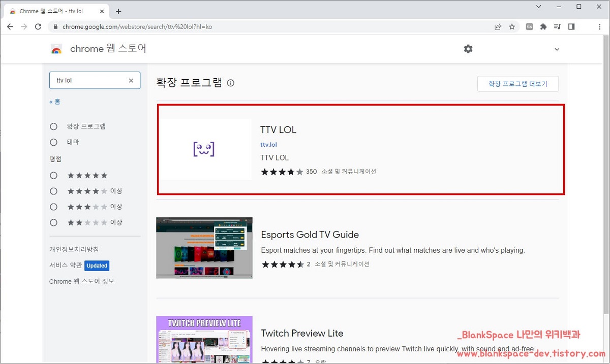This screenshot has height=364, width=610.
Task: Open the Extensions puzzle icon
Action: (543, 27)
